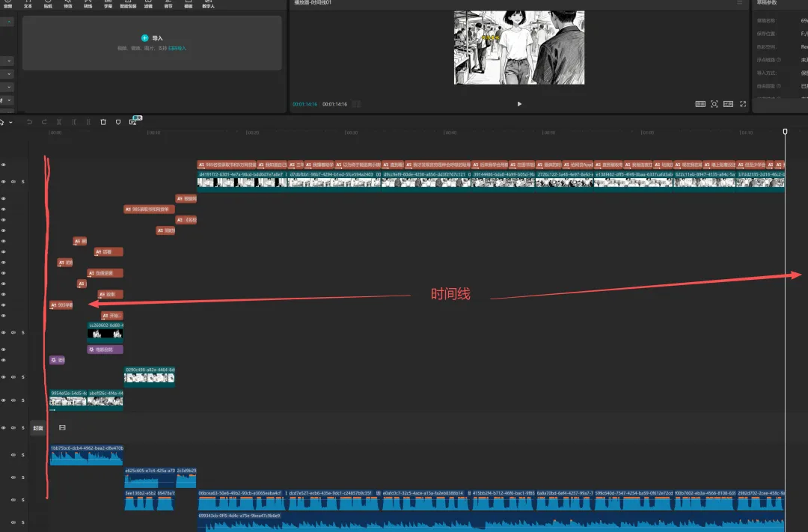This screenshot has width=808, height=532.
Task: Click the original-size icon left of zoom
Action: 700,104
